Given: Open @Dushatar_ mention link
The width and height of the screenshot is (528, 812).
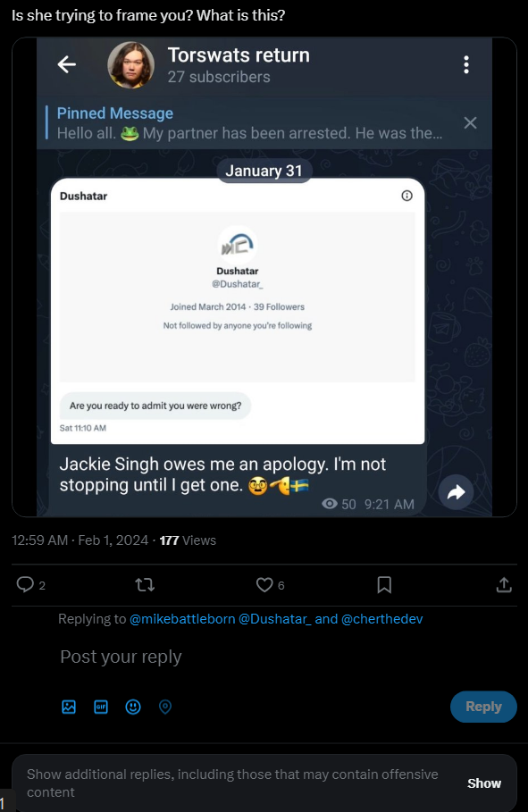Looking at the screenshot, I should pos(274,619).
